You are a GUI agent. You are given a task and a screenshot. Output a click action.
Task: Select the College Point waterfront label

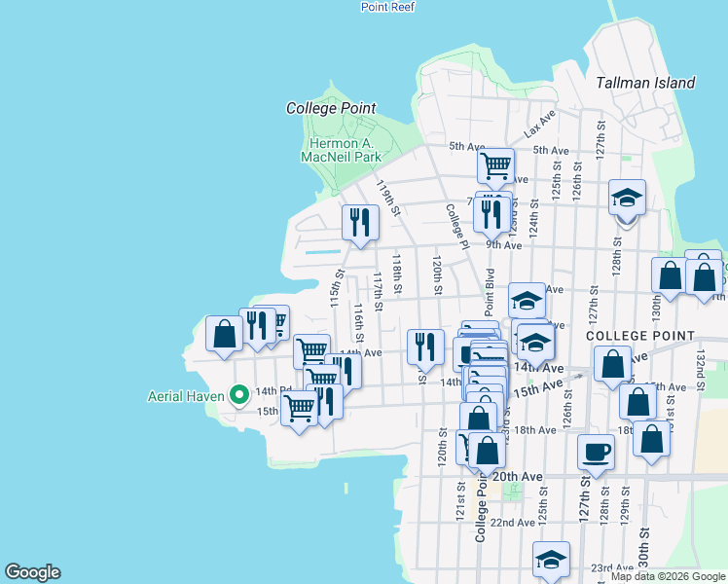pos(331,108)
